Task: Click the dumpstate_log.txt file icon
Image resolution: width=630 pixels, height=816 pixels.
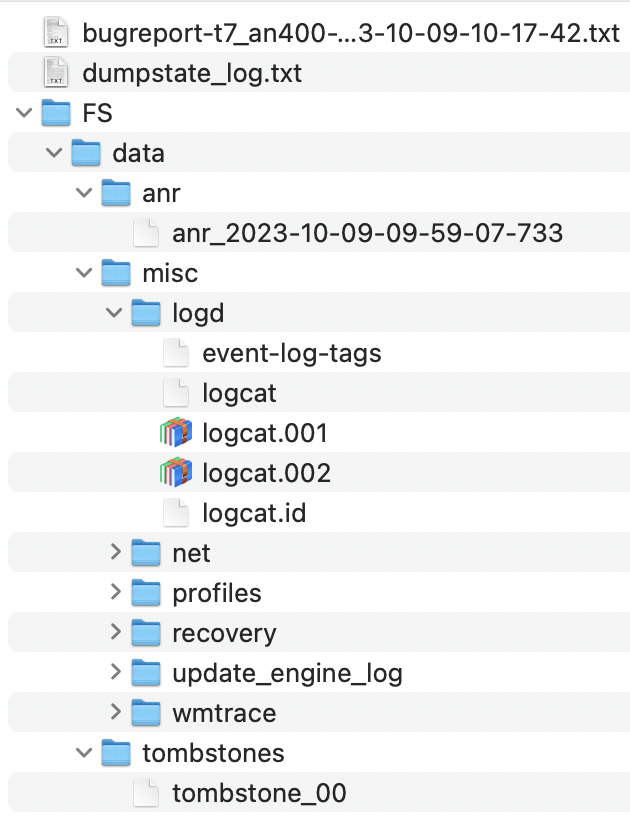Action: click(x=56, y=73)
